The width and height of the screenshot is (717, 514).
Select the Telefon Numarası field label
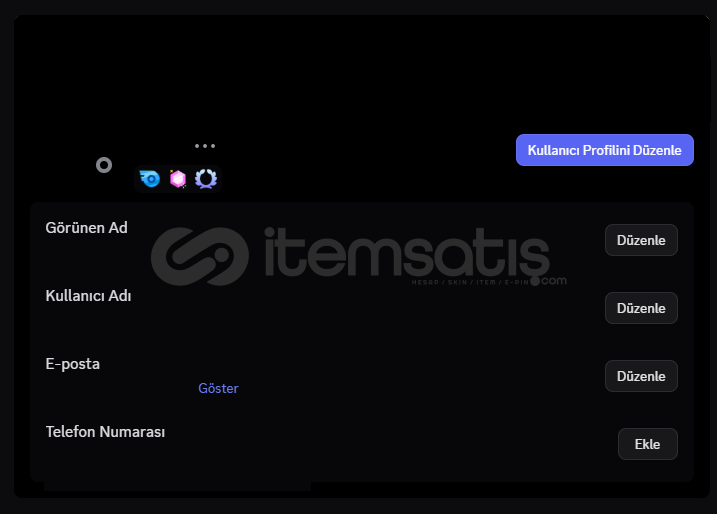[x=105, y=432]
